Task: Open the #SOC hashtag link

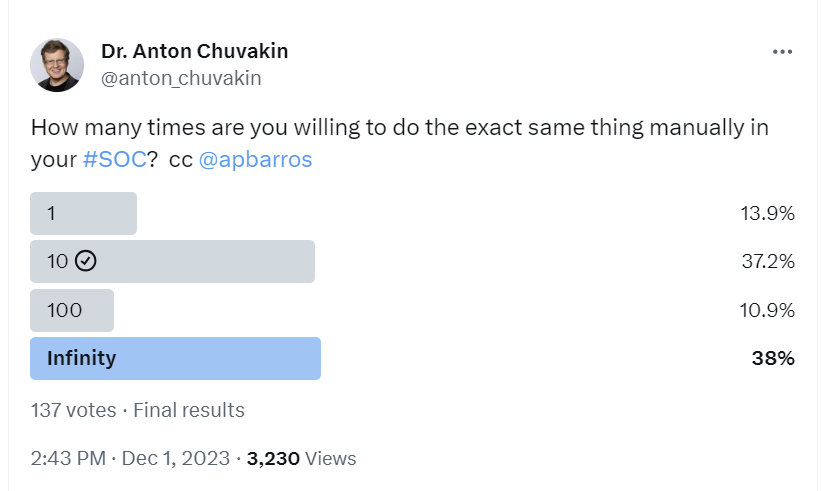Action: (115, 159)
